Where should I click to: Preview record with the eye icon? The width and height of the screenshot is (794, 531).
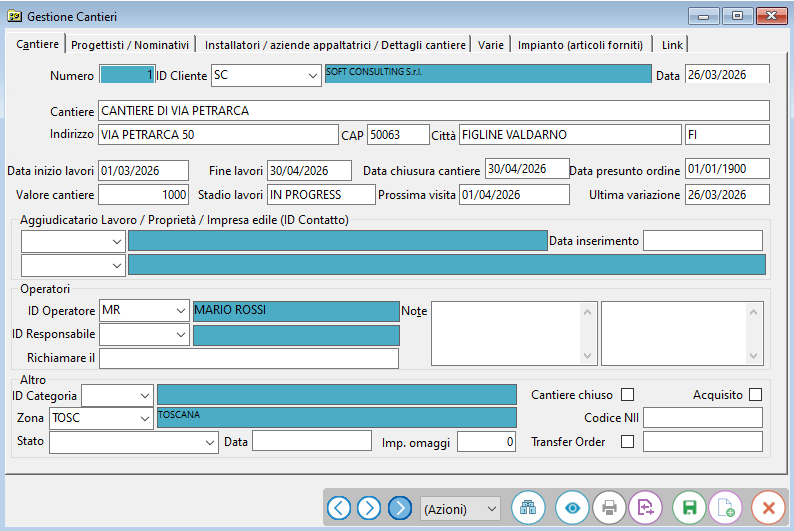pos(572,508)
